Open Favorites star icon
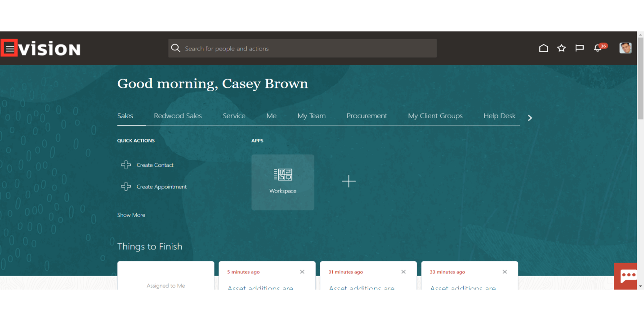The width and height of the screenshot is (644, 321). [x=561, y=48]
